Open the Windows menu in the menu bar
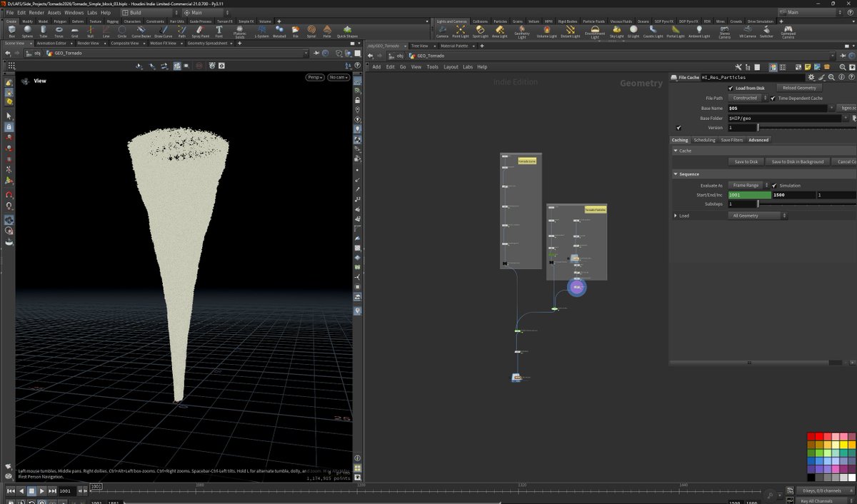Screen dimensions: 857x504 coord(74,12)
